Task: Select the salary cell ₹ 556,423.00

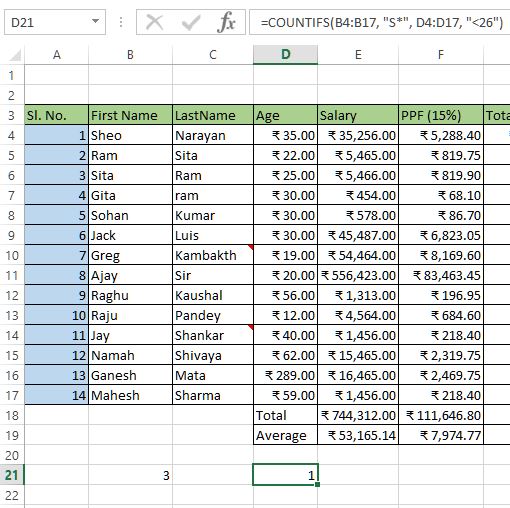Action: 358,275
